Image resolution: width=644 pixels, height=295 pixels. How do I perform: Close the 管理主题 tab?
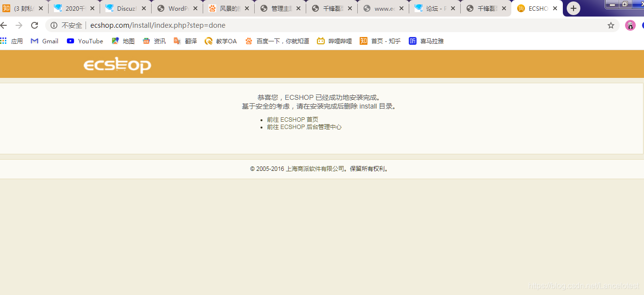click(x=298, y=8)
